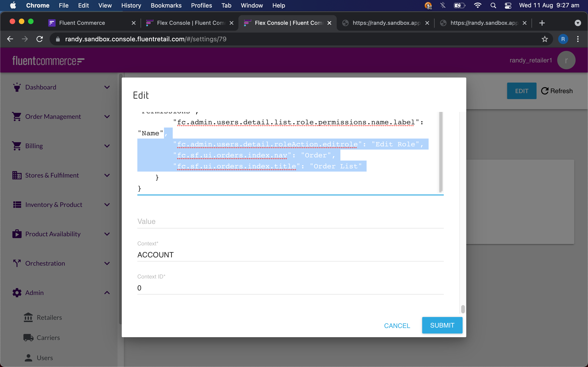Click the Users item under Admin
This screenshot has width=588, height=367.
coord(45,358)
